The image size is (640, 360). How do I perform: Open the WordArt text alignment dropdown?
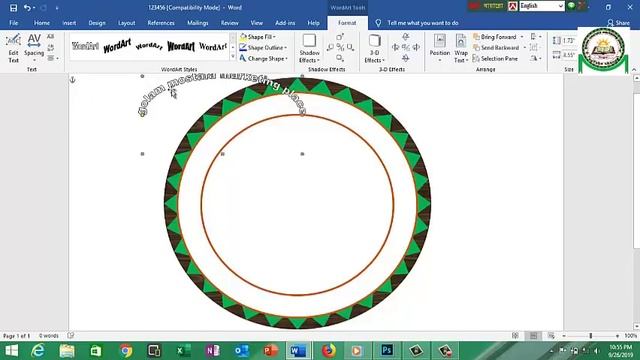[52, 58]
